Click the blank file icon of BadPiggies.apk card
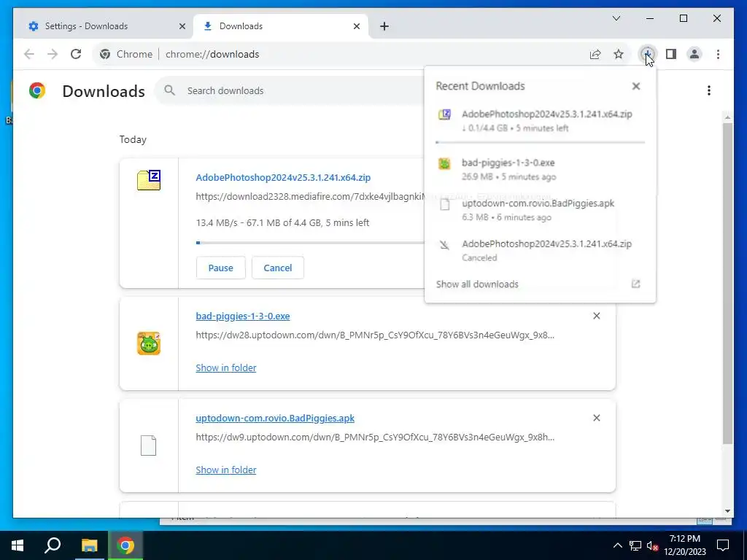Image resolution: width=747 pixels, height=560 pixels. [x=149, y=446]
